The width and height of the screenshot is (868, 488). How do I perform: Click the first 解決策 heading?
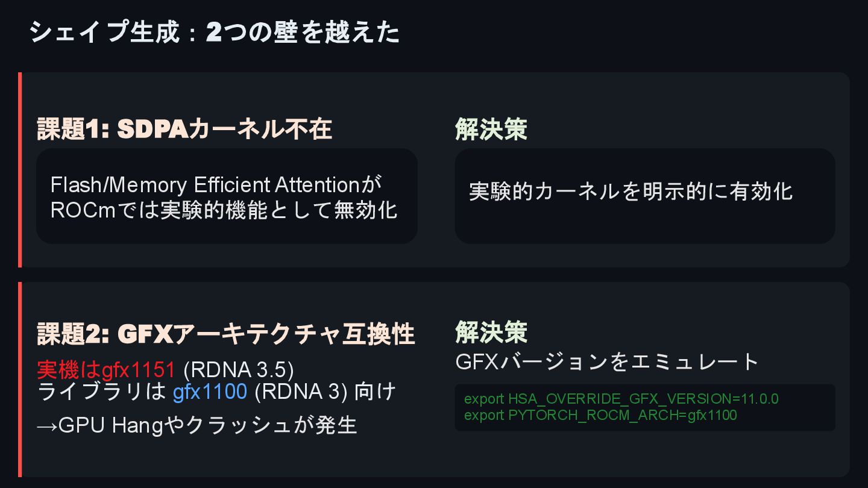tap(491, 129)
